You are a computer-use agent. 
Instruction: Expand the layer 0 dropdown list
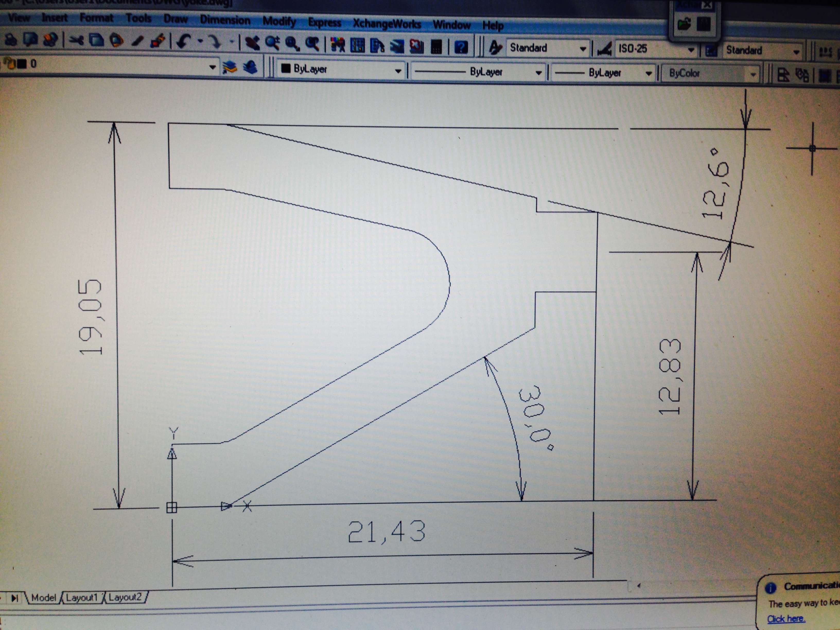[212, 67]
